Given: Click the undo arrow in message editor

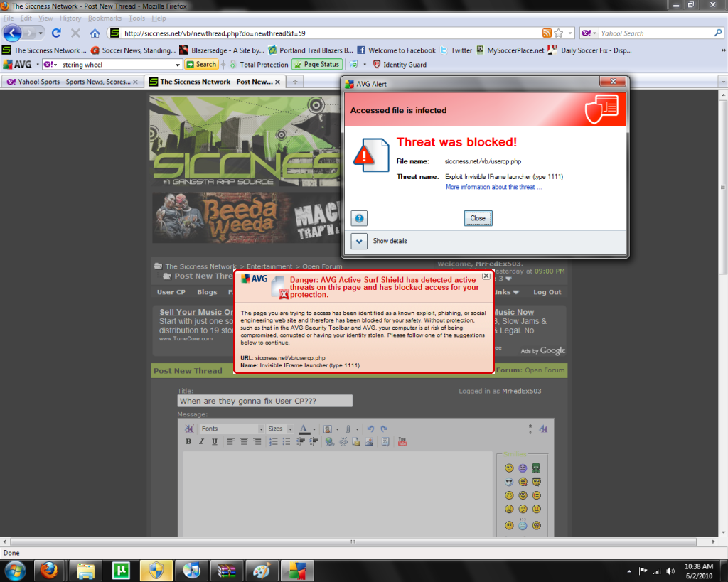Looking at the screenshot, I should pyautogui.click(x=370, y=429).
